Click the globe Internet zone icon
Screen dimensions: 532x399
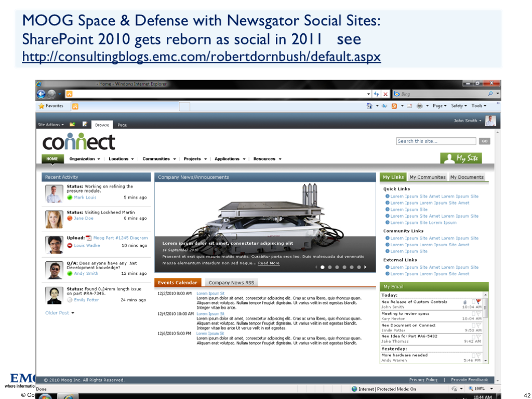(x=354, y=389)
